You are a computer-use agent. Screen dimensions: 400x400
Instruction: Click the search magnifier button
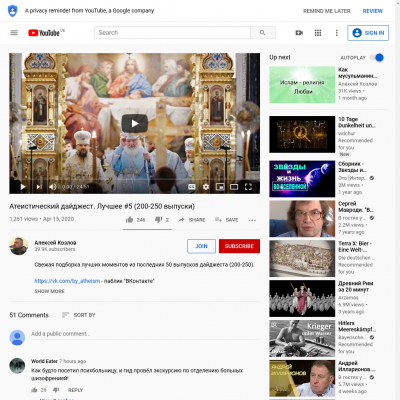pyautogui.click(x=263, y=33)
